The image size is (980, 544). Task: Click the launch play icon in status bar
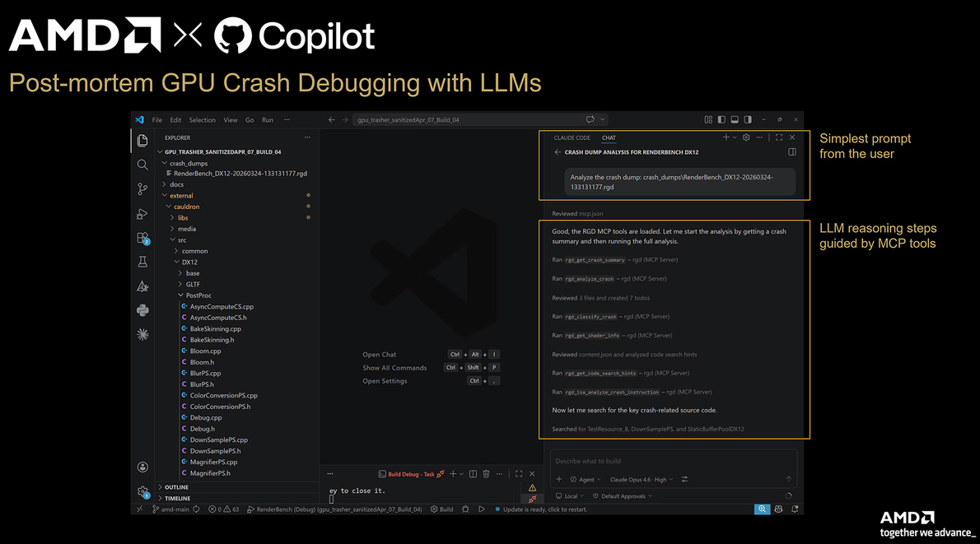tap(481, 509)
